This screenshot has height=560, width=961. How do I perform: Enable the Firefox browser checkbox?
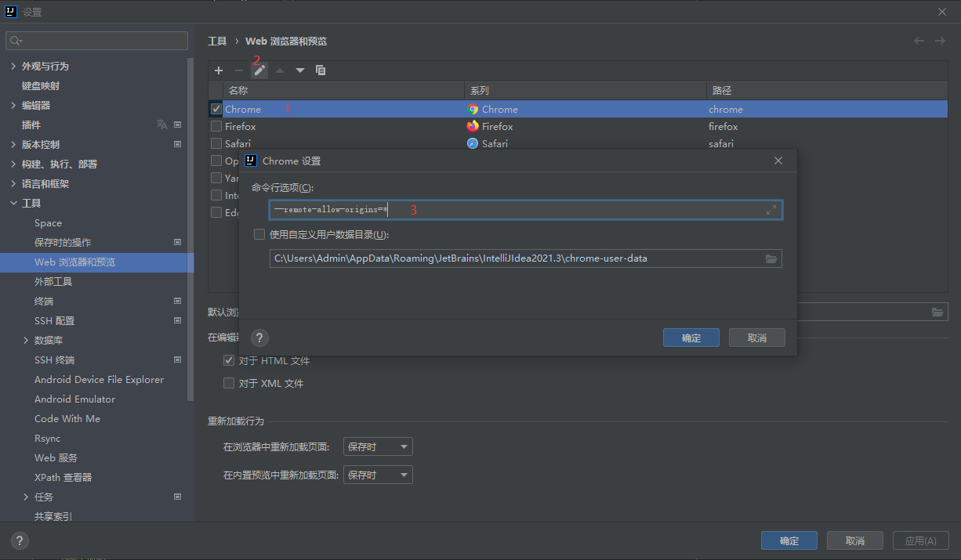click(216, 126)
